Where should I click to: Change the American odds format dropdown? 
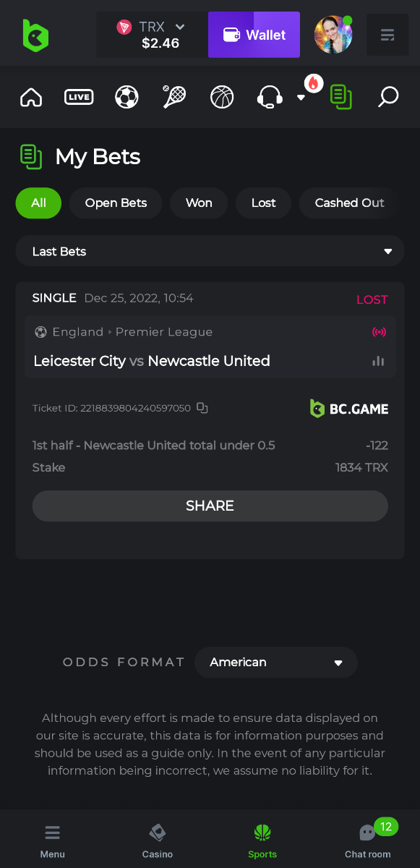pos(276,662)
